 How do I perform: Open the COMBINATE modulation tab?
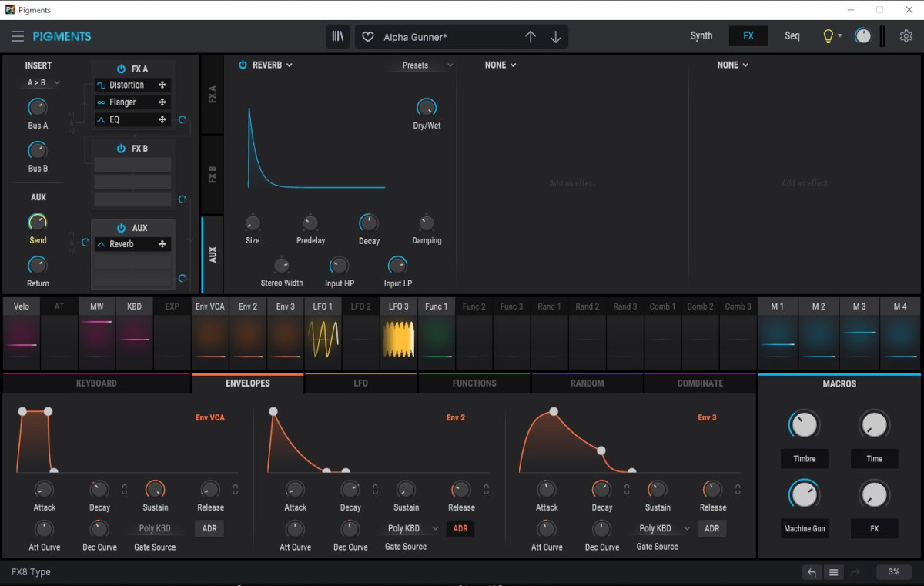(x=700, y=383)
